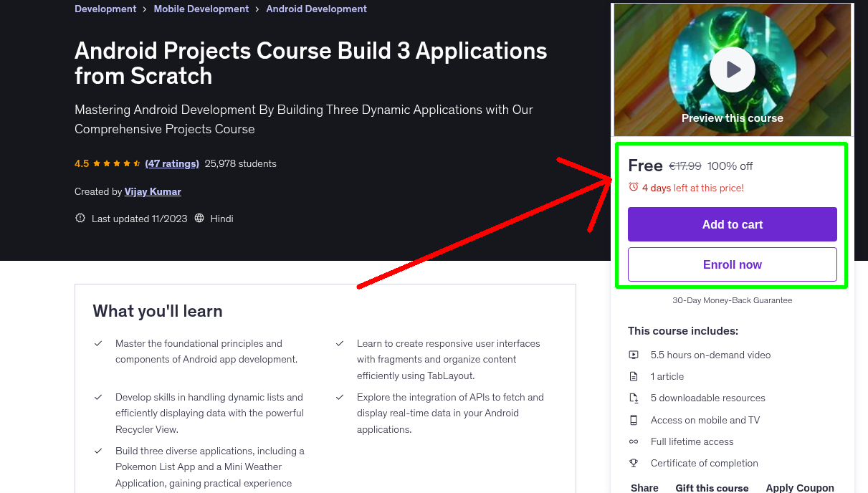Click Enroll now
868x493 pixels.
[x=732, y=264]
